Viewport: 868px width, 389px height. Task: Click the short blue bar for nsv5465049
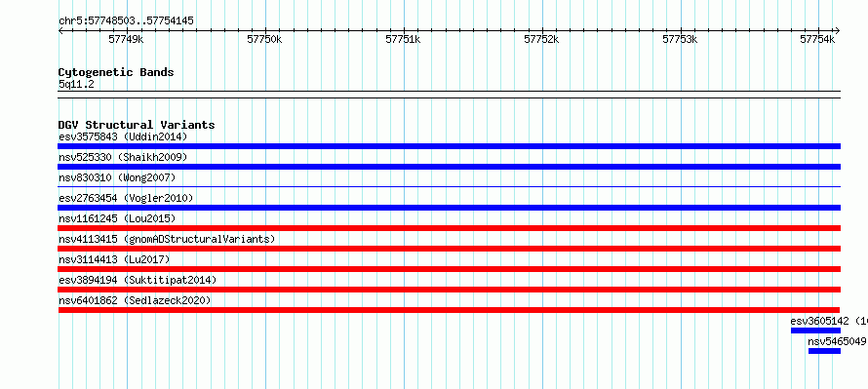pos(824,351)
